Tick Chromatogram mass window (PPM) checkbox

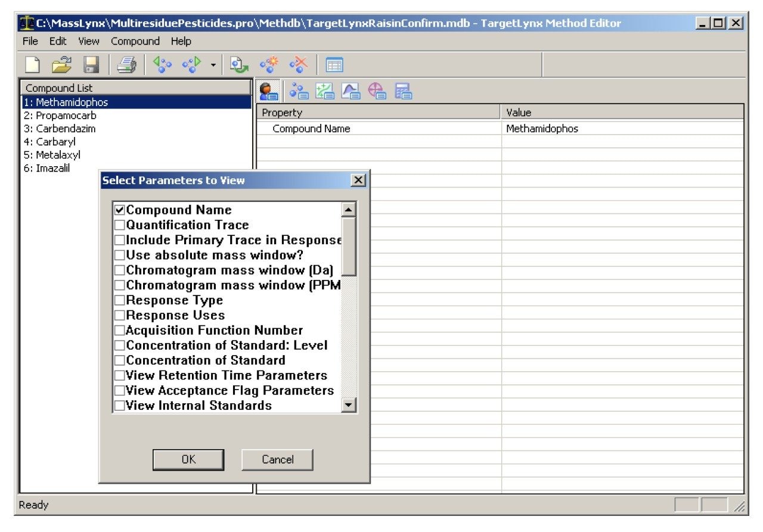point(120,285)
